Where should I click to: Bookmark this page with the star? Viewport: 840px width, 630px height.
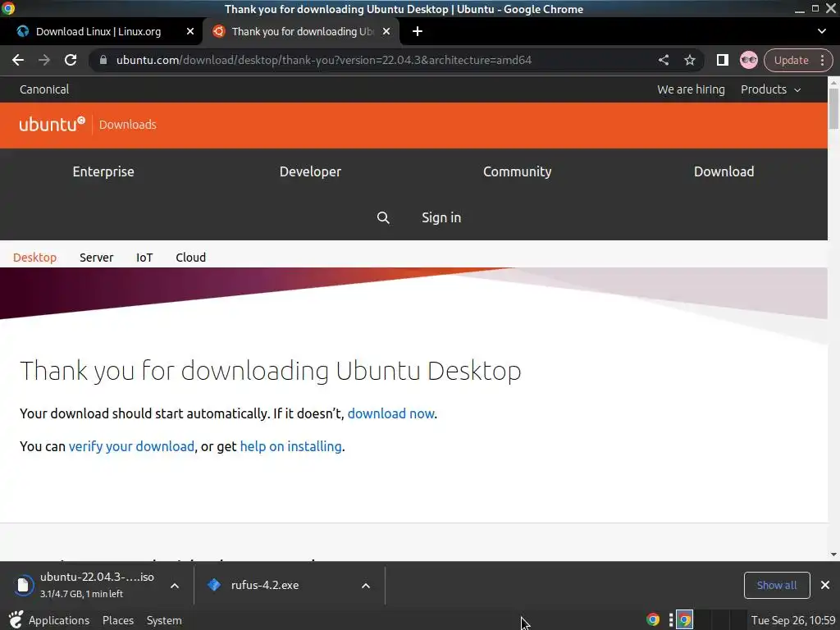tap(689, 60)
